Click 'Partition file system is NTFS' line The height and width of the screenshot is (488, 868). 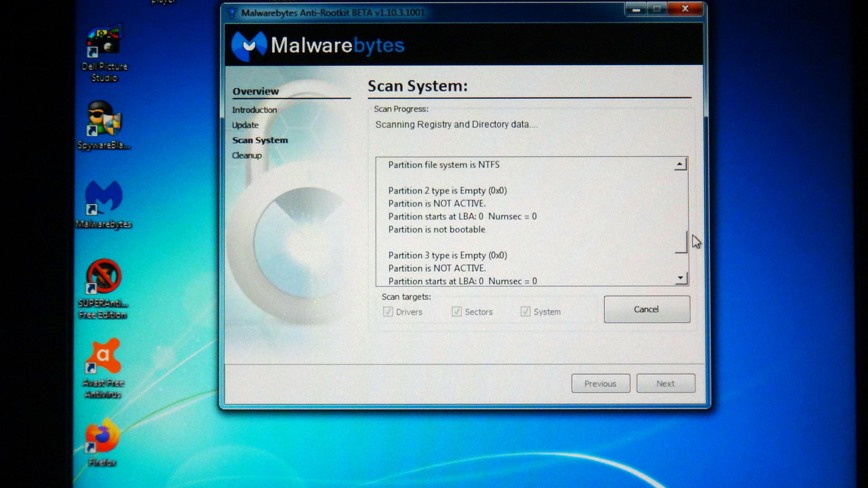(x=443, y=165)
